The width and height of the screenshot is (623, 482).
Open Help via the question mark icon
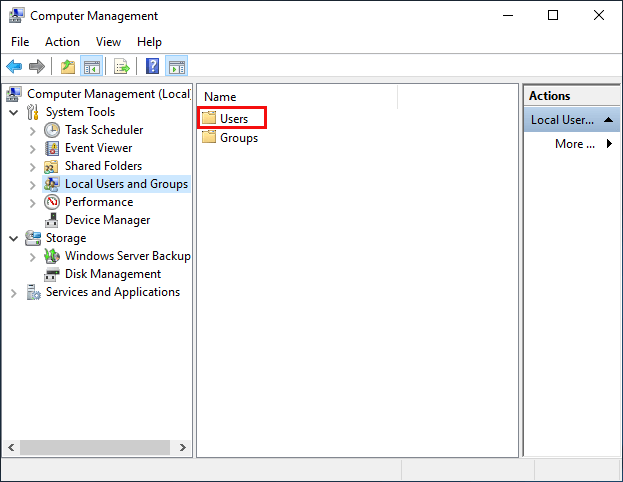[x=153, y=66]
